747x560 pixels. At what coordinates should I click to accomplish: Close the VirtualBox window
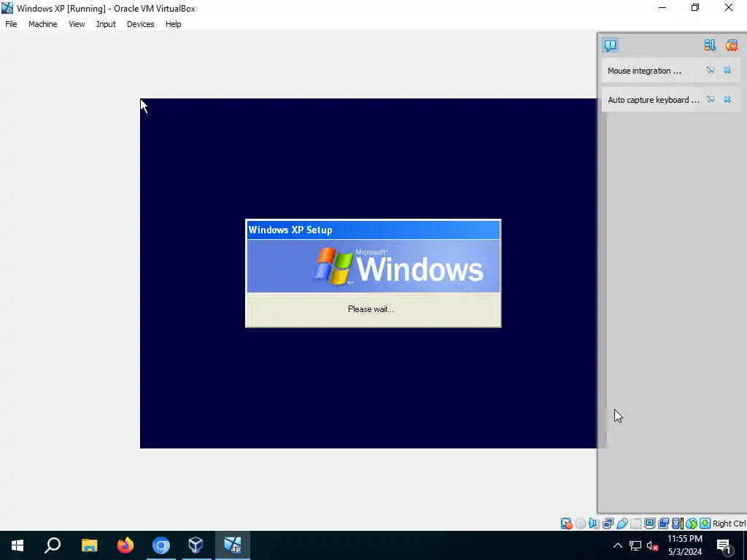tap(729, 7)
